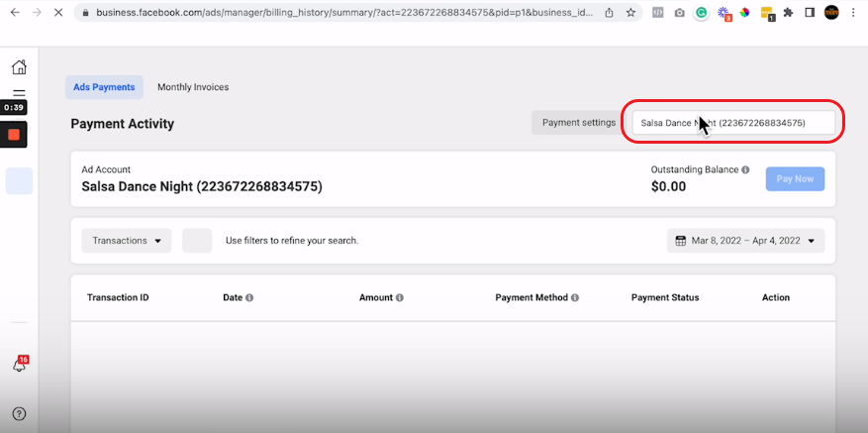Select the $0.00 outstanding balance value

click(668, 186)
